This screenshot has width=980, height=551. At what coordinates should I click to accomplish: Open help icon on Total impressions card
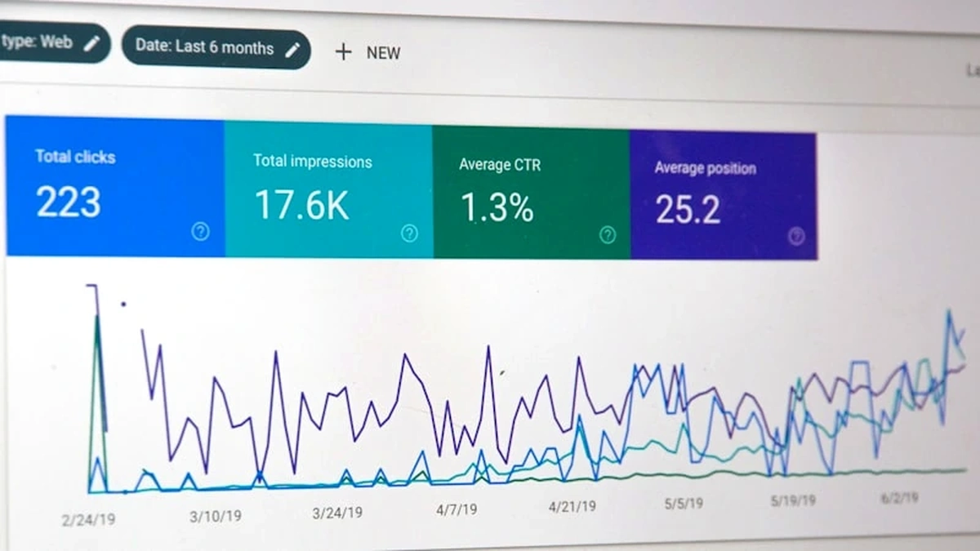(409, 234)
